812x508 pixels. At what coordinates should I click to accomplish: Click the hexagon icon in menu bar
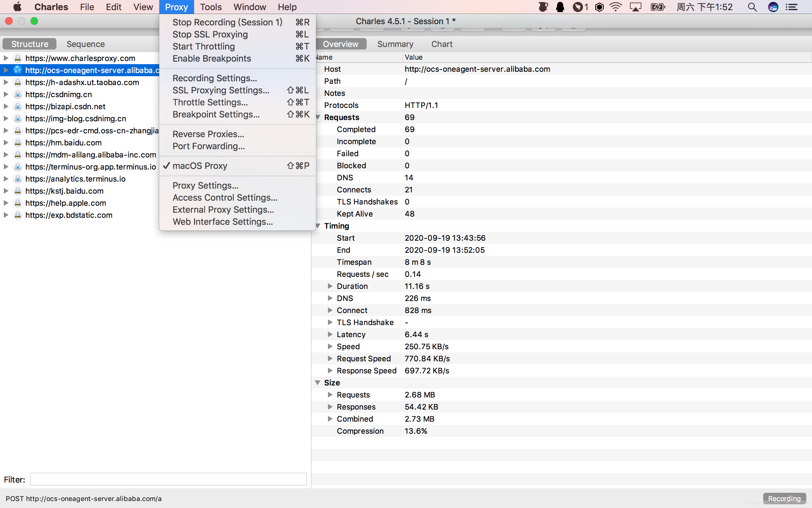(x=599, y=7)
